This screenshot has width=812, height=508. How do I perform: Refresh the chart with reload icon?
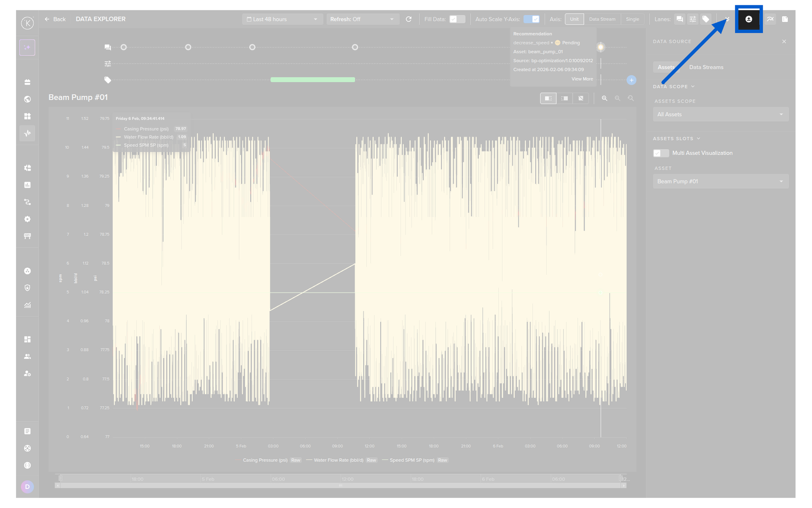coord(409,19)
